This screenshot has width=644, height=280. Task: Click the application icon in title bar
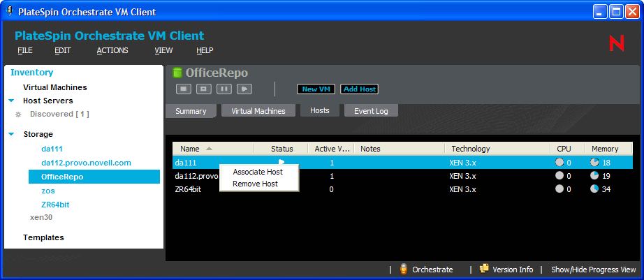coord(10,11)
